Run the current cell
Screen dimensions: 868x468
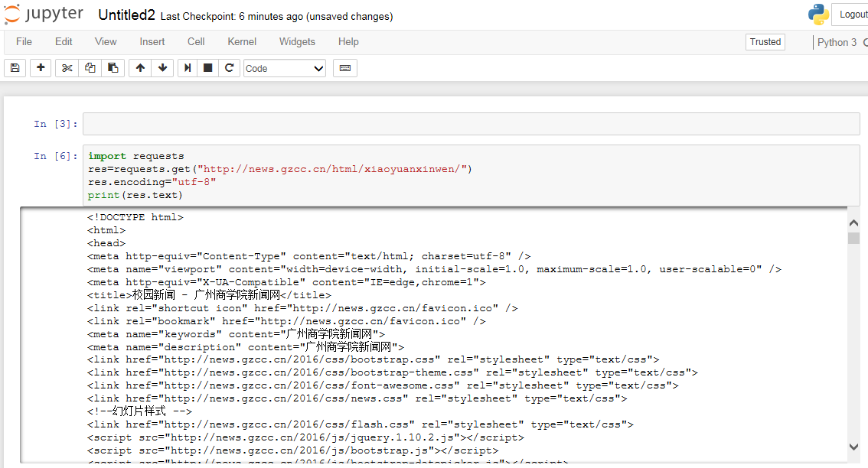pyautogui.click(x=188, y=68)
